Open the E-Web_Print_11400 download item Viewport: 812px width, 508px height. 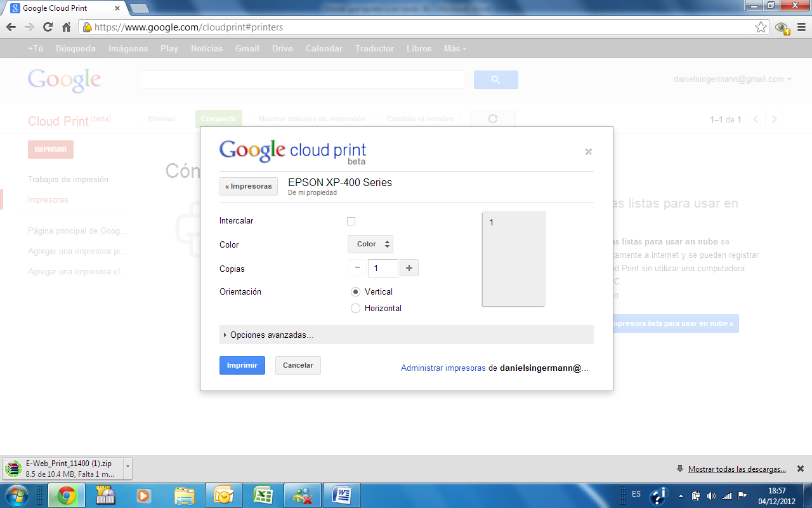click(x=62, y=469)
